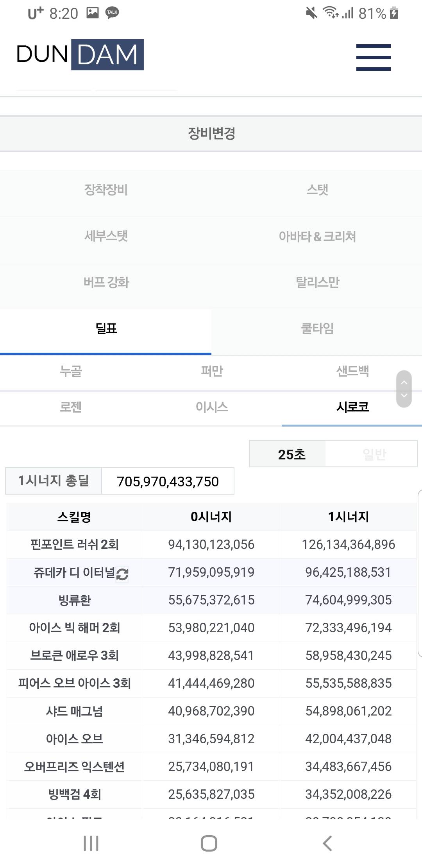Tap the Wi-Fi icon in status bar

tap(331, 13)
